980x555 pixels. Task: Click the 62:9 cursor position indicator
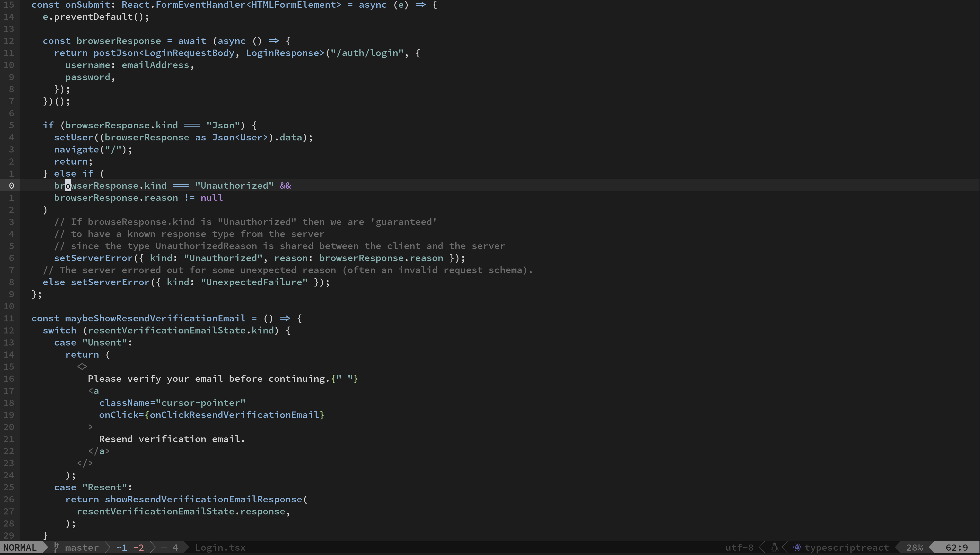pos(956,547)
